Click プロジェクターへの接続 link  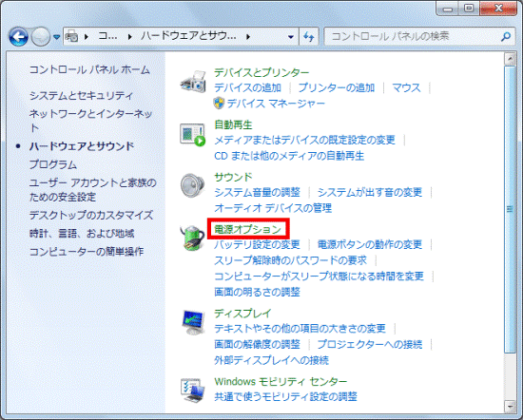[370, 344]
